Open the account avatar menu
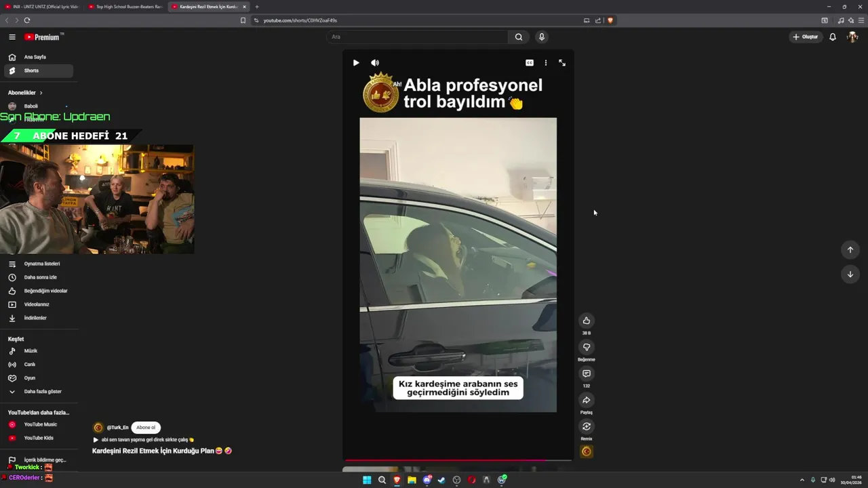 point(852,37)
